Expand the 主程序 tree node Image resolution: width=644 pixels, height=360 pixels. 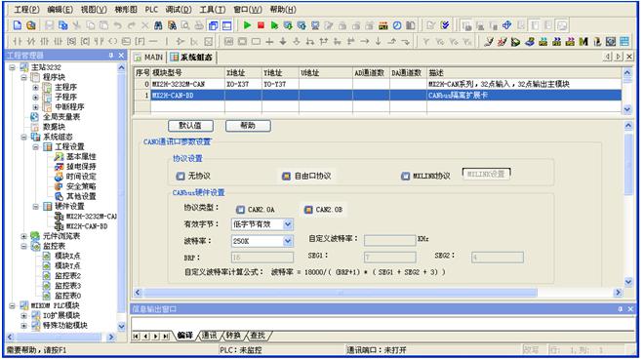coord(36,88)
